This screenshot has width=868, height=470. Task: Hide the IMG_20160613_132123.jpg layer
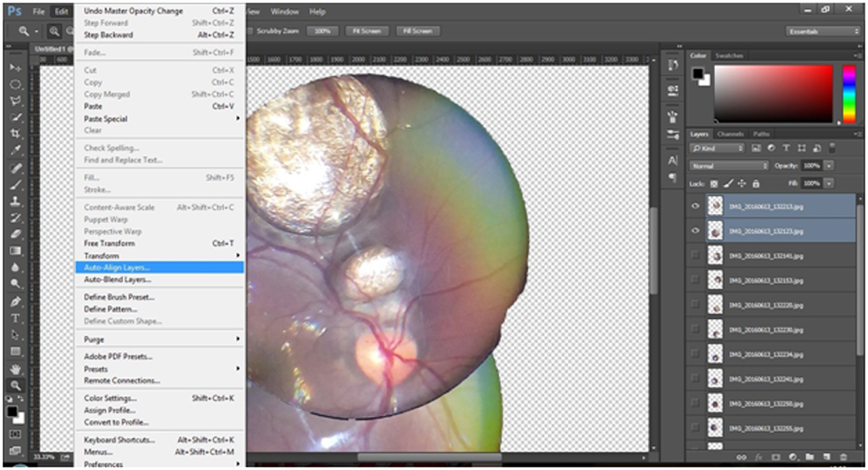tap(695, 230)
